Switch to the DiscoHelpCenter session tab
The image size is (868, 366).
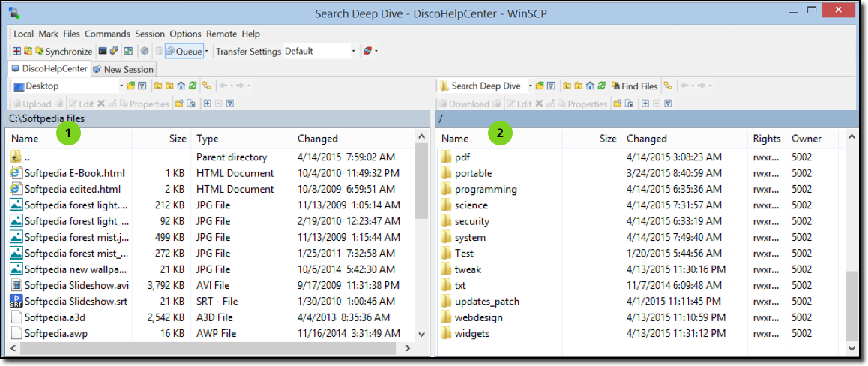pyautogui.click(x=49, y=69)
